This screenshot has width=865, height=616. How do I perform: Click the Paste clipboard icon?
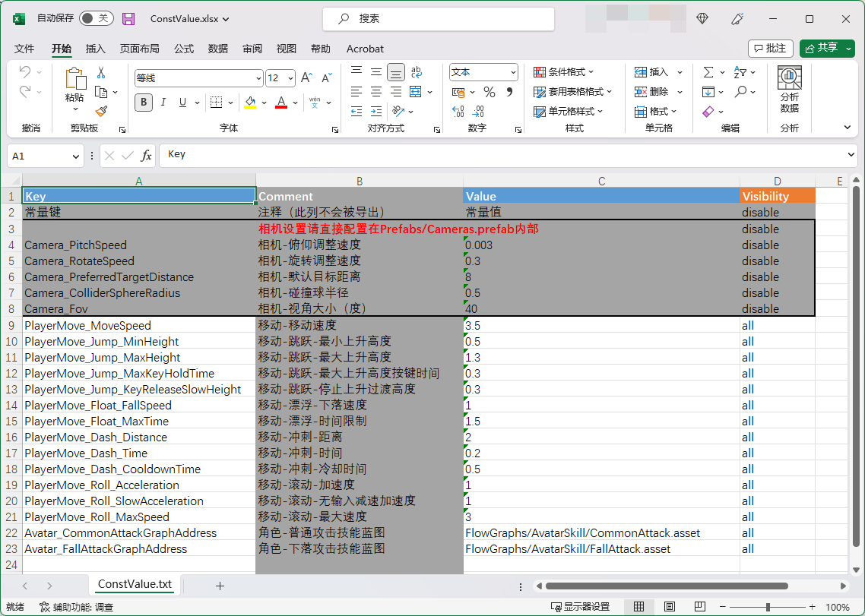click(x=75, y=79)
